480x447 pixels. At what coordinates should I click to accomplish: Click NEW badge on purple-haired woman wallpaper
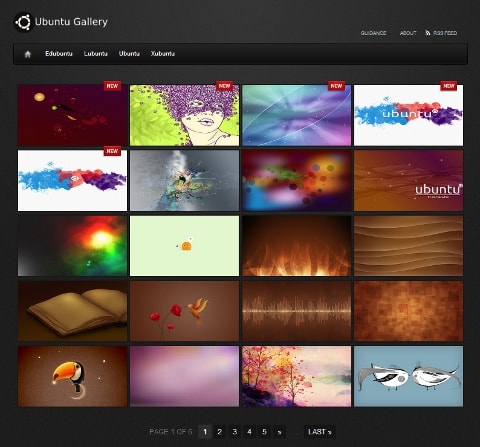pos(224,86)
